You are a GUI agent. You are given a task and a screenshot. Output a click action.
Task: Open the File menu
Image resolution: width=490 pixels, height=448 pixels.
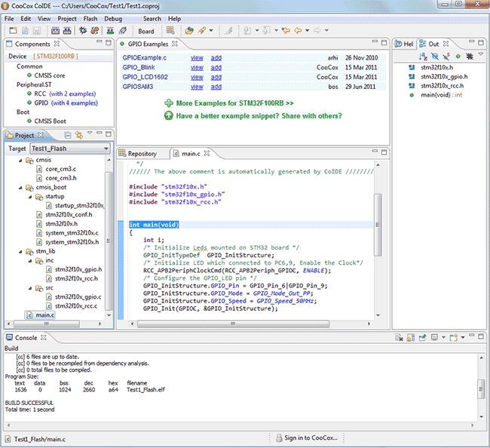point(9,19)
